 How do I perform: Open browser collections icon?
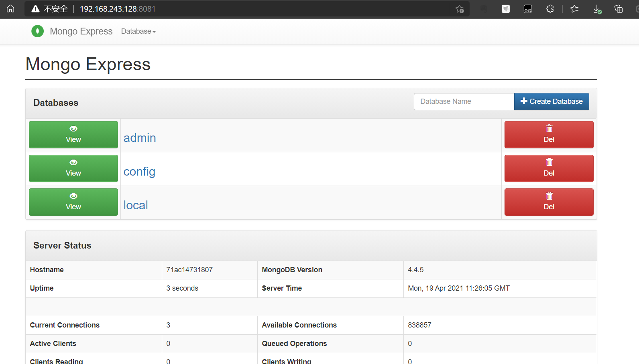619,9
